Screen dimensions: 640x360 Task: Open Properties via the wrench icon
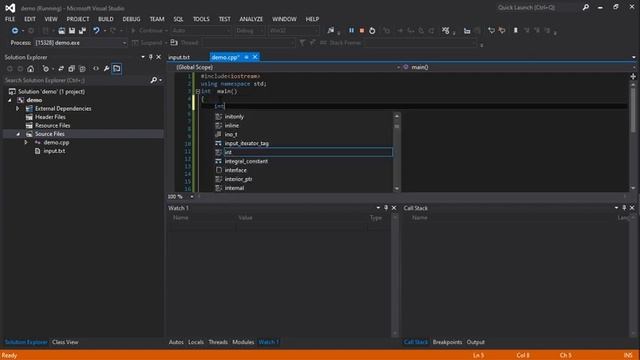(107, 69)
